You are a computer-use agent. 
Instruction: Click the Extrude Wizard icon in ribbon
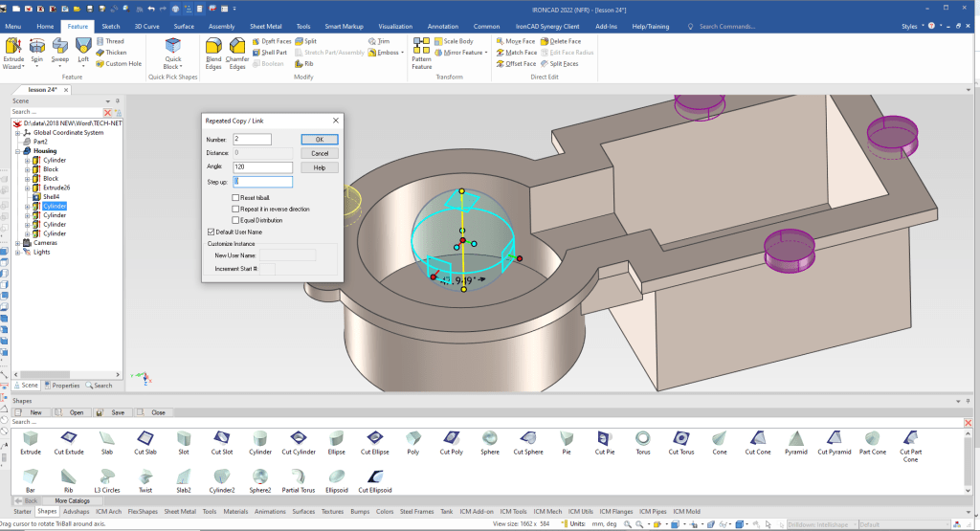pos(13,47)
